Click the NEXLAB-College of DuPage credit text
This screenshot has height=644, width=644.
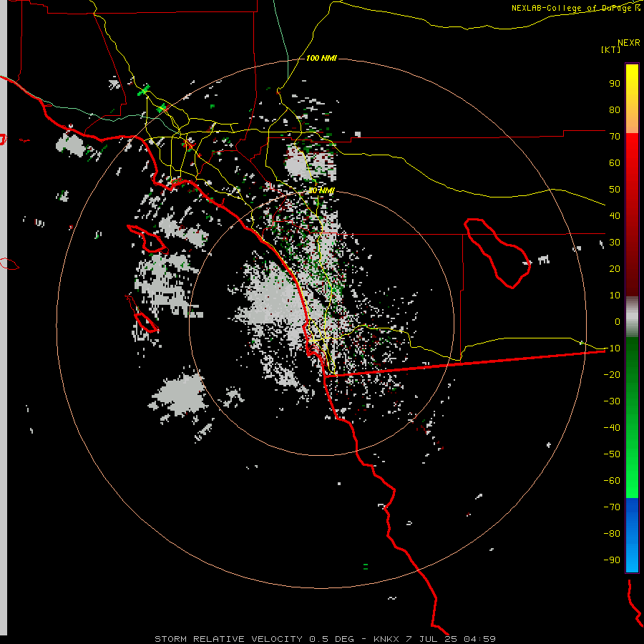pos(575,8)
